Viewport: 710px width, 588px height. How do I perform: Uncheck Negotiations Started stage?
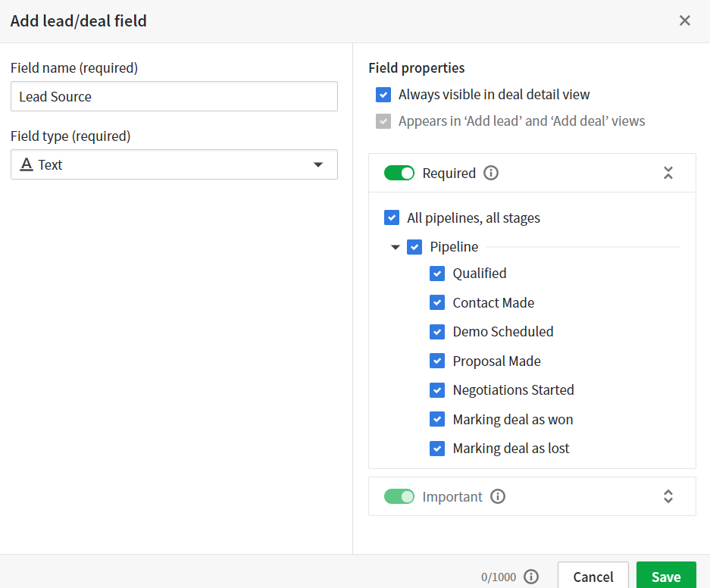point(437,390)
